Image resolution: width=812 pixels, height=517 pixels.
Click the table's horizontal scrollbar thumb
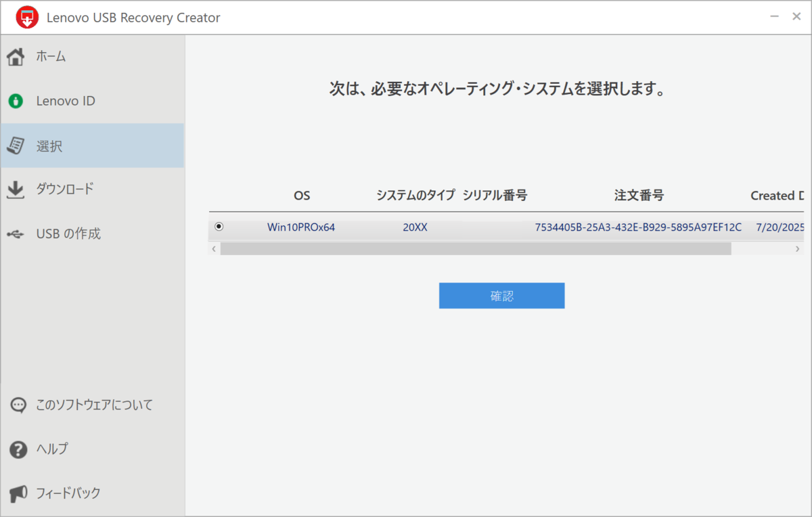(476, 249)
